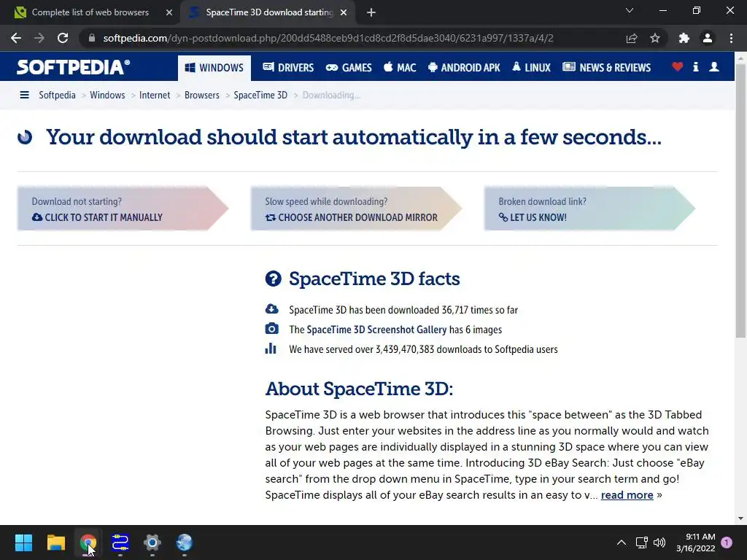This screenshot has height=560, width=747.
Task: Click the Internet breadcrumb link
Action: (x=155, y=96)
